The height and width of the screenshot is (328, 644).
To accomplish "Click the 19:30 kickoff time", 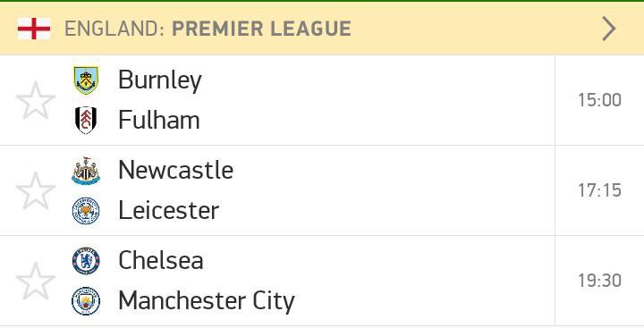I will [599, 281].
